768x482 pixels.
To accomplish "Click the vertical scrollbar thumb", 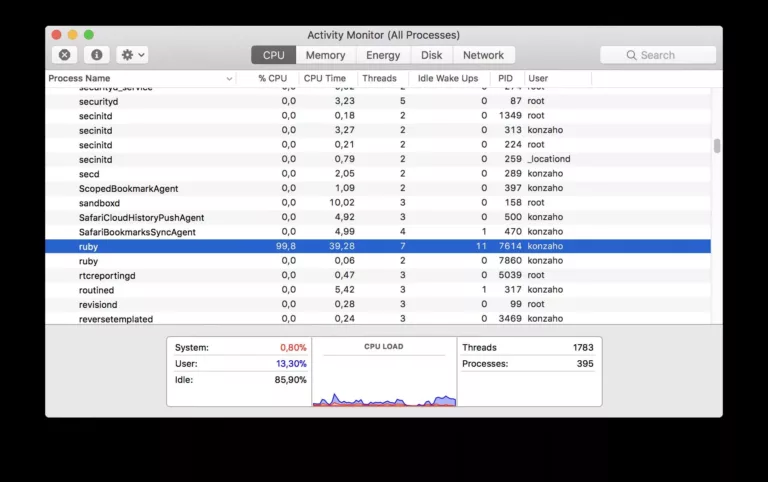I will [x=717, y=146].
